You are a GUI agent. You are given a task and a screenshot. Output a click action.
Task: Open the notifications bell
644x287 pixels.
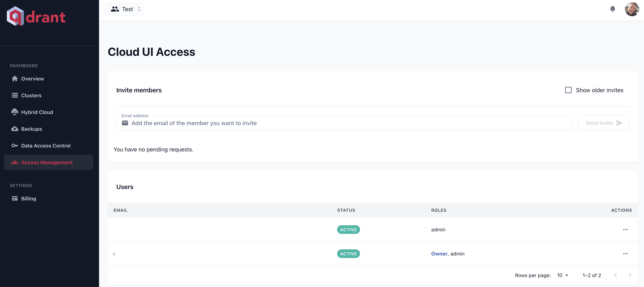click(x=612, y=9)
